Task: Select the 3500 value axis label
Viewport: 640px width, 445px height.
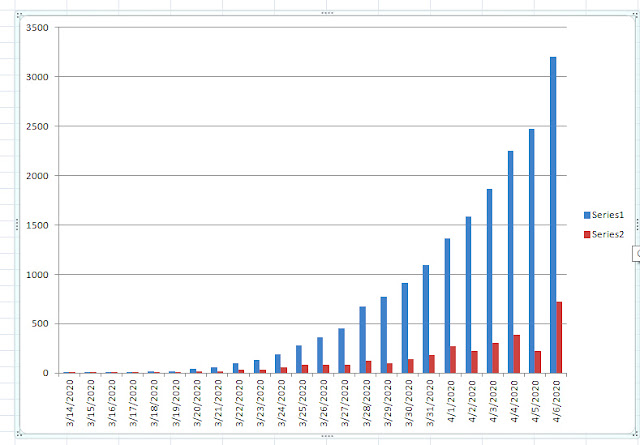Action: (37, 28)
